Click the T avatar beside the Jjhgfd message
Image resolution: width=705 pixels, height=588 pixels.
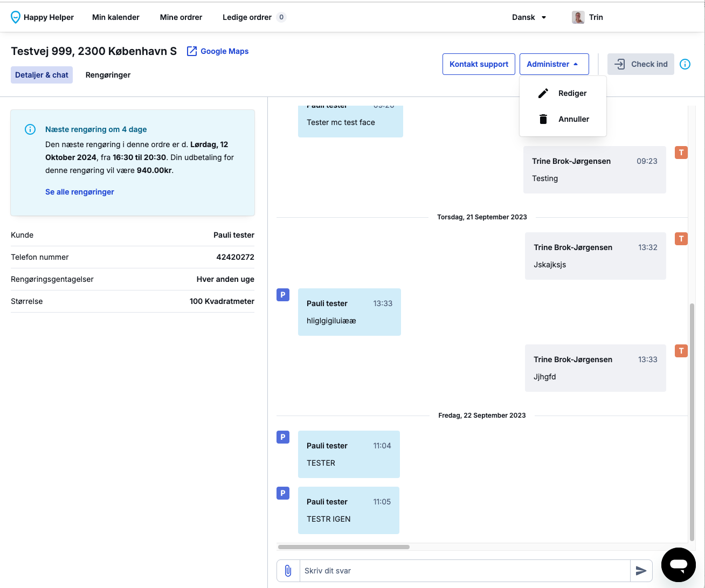pyautogui.click(x=681, y=351)
